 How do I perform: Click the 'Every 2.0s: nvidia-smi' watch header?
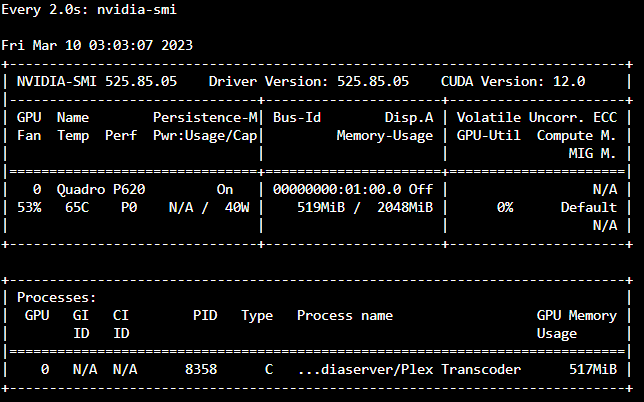[x=89, y=9]
